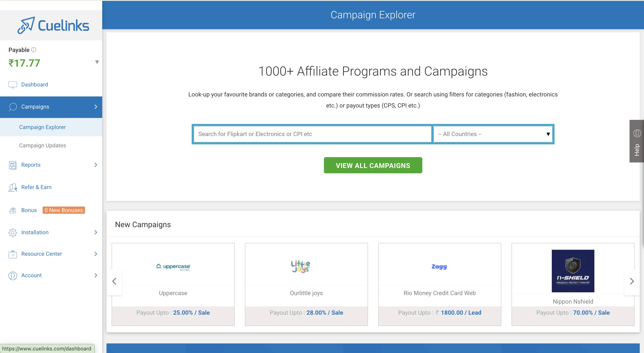Click VIEW ALL CAMPAIGNS button
This screenshot has height=353, width=644.
373,165
